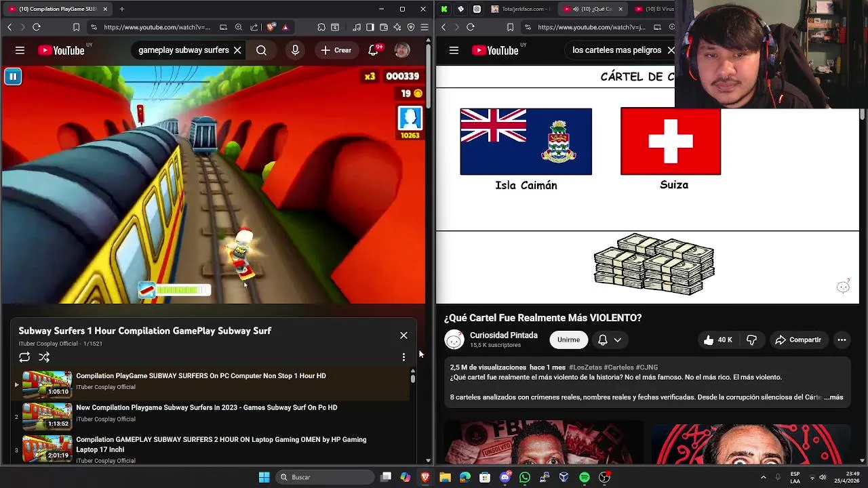Viewport: 868px width, 488px height.
Task: Bookmark the page in left browser window
Action: tap(76, 27)
